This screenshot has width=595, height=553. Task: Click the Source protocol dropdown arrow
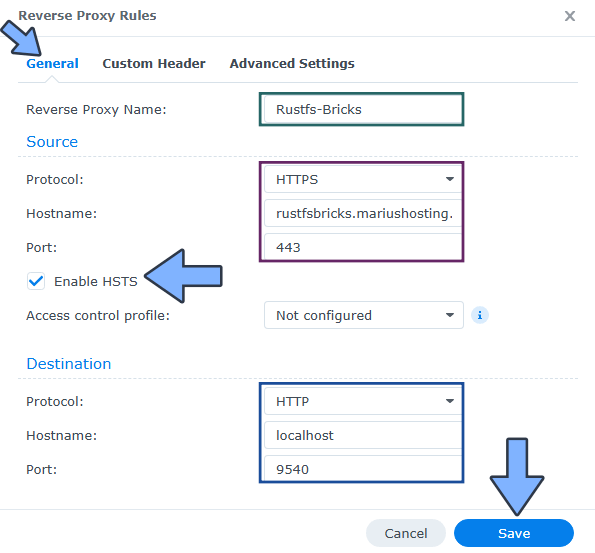tap(450, 179)
